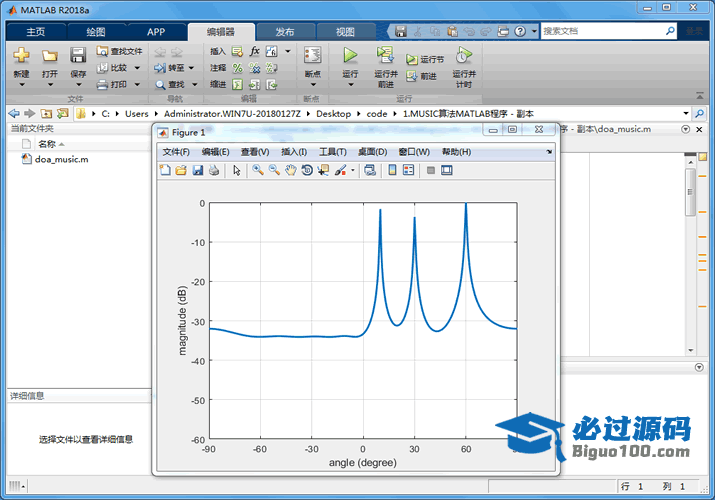Run the script with the green 运行 arrow
Viewport: 715px width, 500px height.
[350, 55]
